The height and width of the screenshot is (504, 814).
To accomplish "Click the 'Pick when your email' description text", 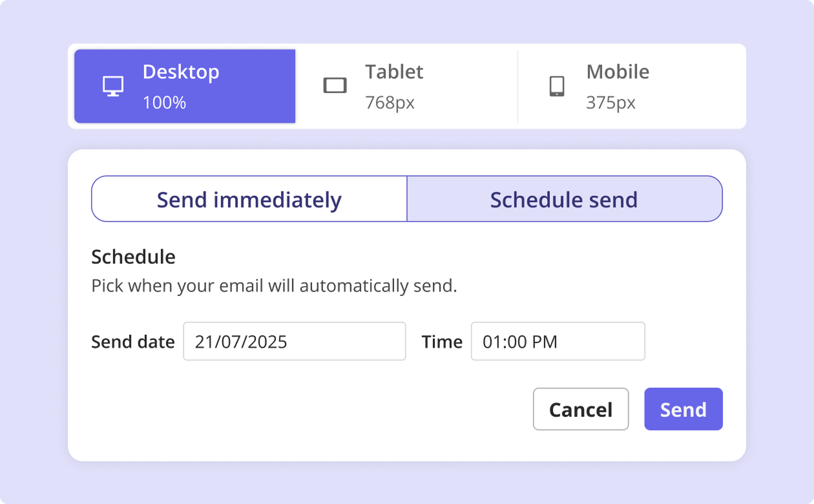I will click(274, 286).
